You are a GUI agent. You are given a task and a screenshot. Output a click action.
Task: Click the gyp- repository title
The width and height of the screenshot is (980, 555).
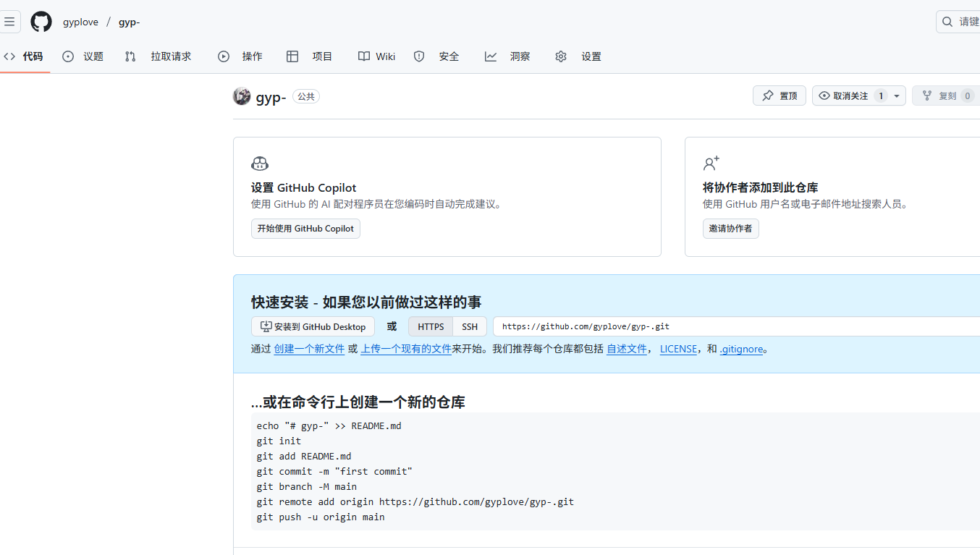[271, 97]
